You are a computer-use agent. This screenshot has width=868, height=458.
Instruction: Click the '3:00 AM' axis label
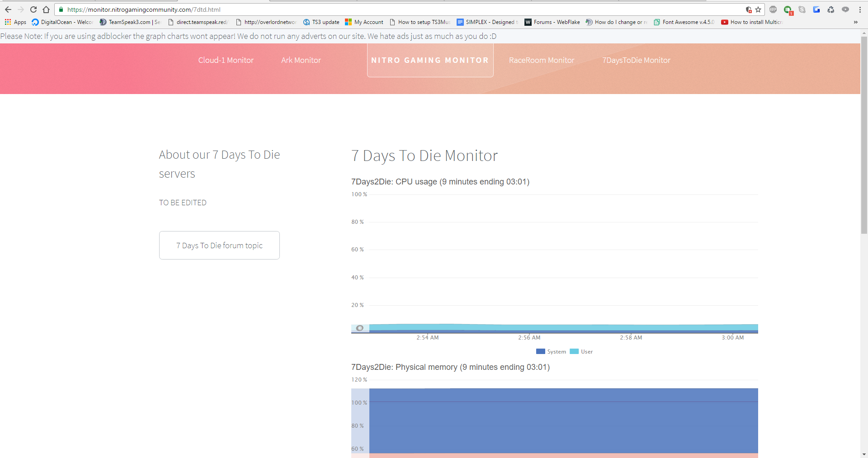[733, 338]
